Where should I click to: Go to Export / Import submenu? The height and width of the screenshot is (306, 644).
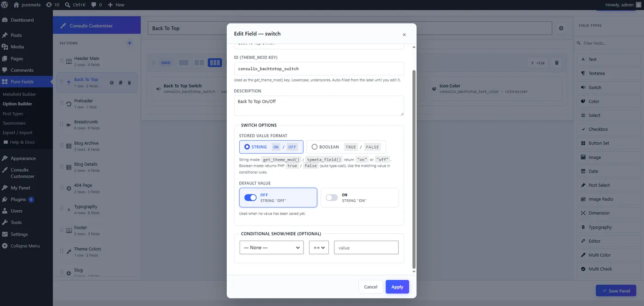(x=17, y=133)
